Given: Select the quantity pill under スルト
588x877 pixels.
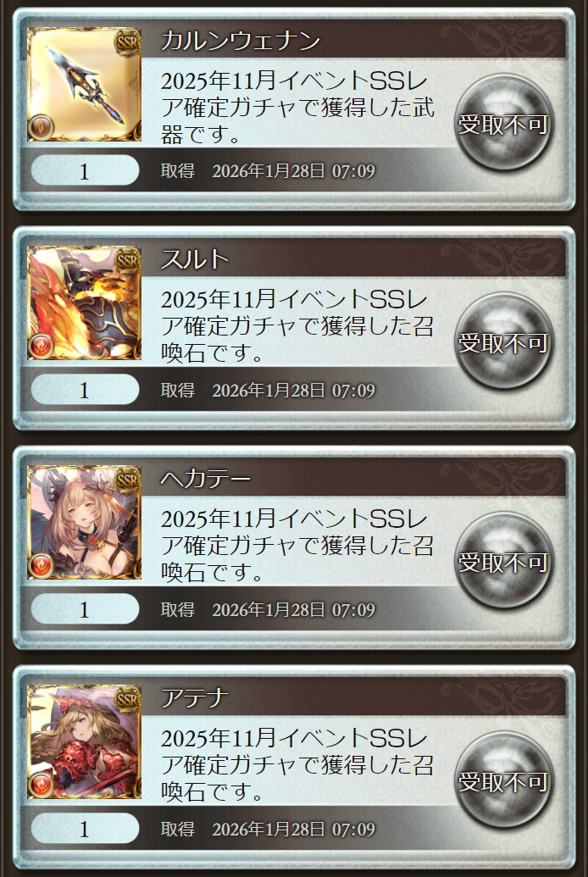Looking at the screenshot, I should [85, 389].
